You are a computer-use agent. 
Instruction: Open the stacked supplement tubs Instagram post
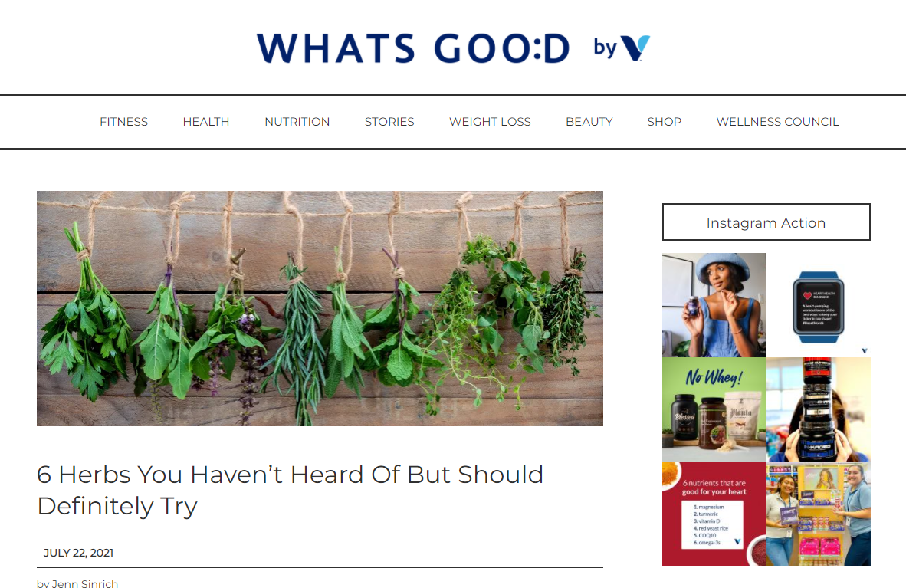[x=819, y=409]
